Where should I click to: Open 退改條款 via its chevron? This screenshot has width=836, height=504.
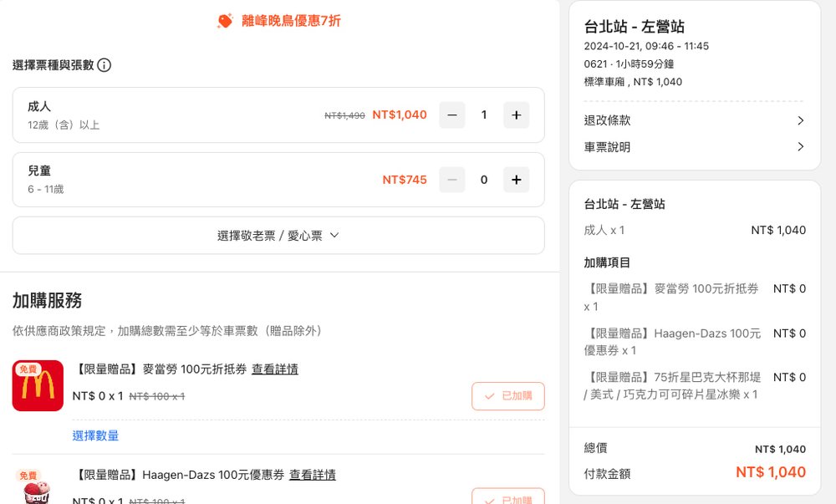(x=800, y=120)
